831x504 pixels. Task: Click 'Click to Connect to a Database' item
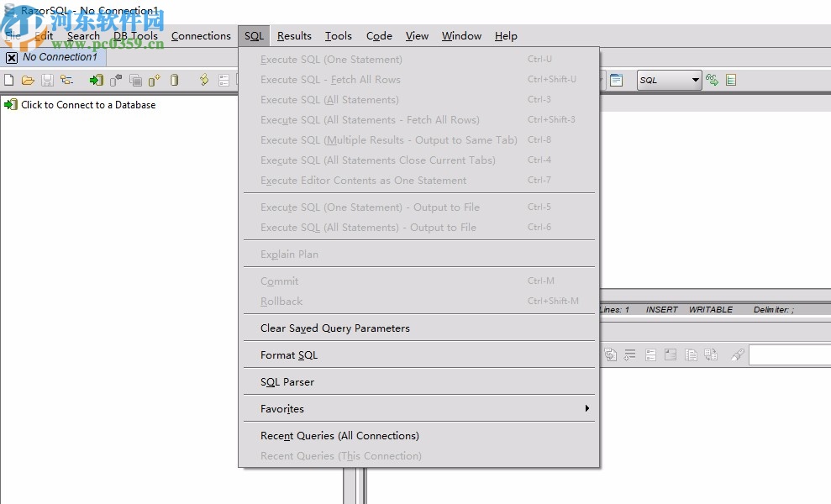80,105
